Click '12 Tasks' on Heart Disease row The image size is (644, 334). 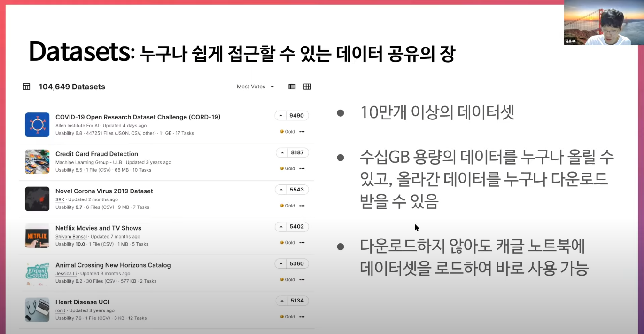[137, 318]
